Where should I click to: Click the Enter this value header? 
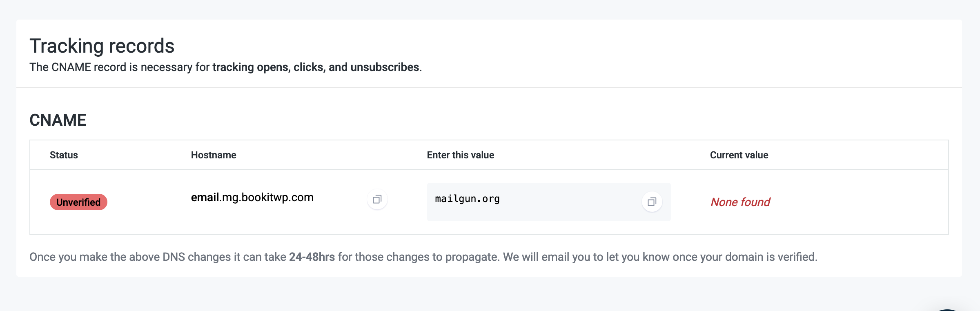pos(460,155)
